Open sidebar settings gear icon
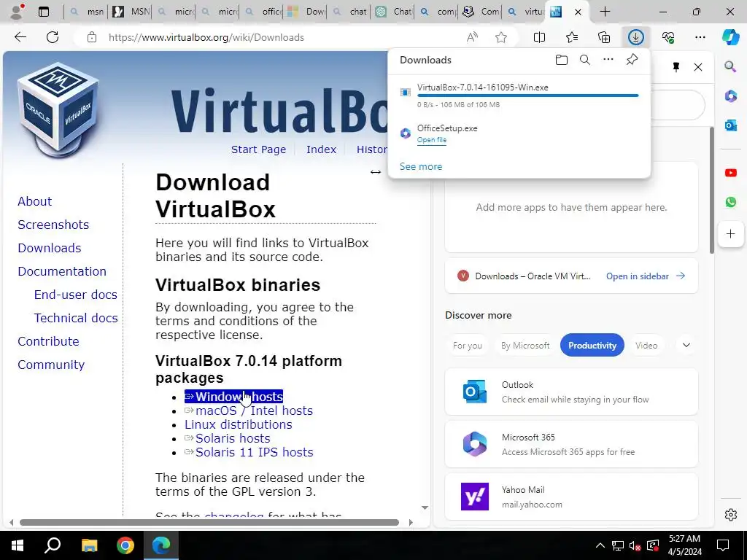747x560 pixels. point(731,515)
